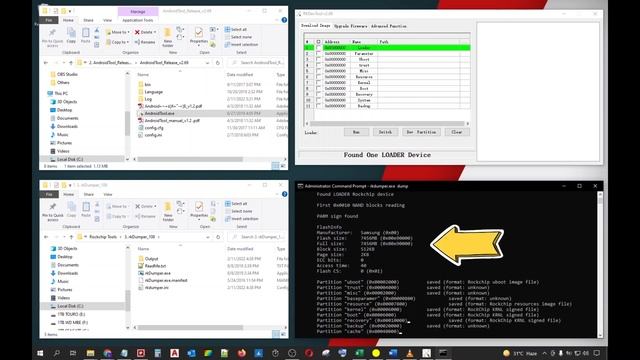Image resolution: width=640 pixels, height=360 pixels.
Task: Check the System row checkbox in AndroidTool
Action: coord(318,100)
